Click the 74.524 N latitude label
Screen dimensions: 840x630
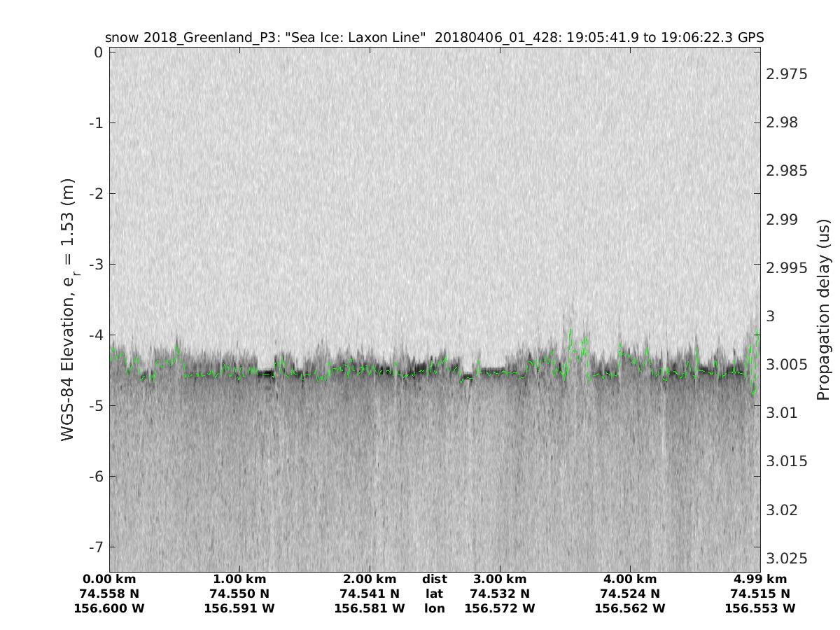pyautogui.click(x=629, y=594)
